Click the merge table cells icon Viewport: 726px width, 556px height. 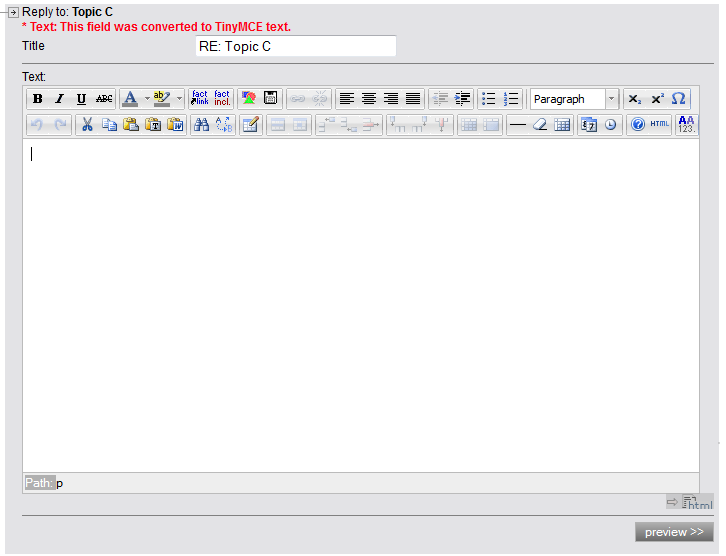click(491, 125)
